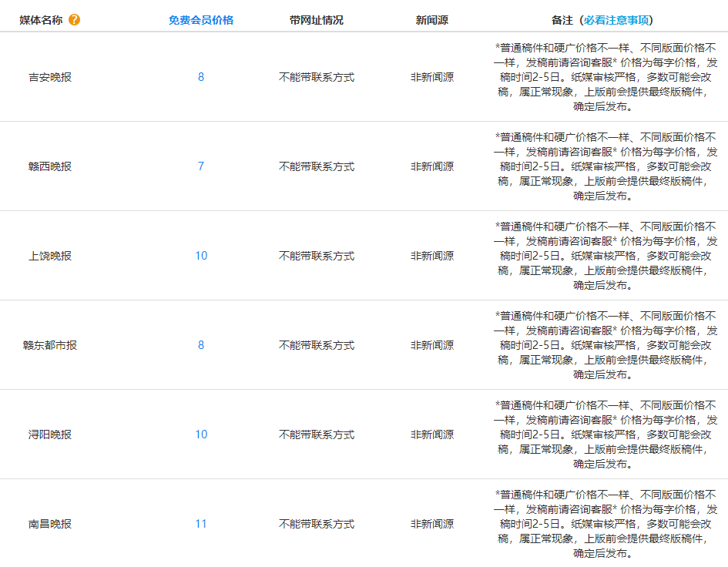Choose price 8 for 赣东都市报
The image size is (728, 567).
(201, 345)
